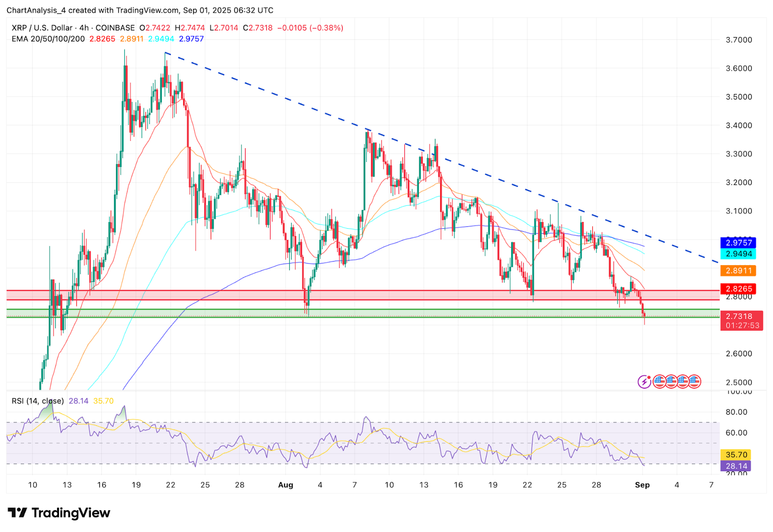Click the first US flag economic event icon

pos(659,382)
